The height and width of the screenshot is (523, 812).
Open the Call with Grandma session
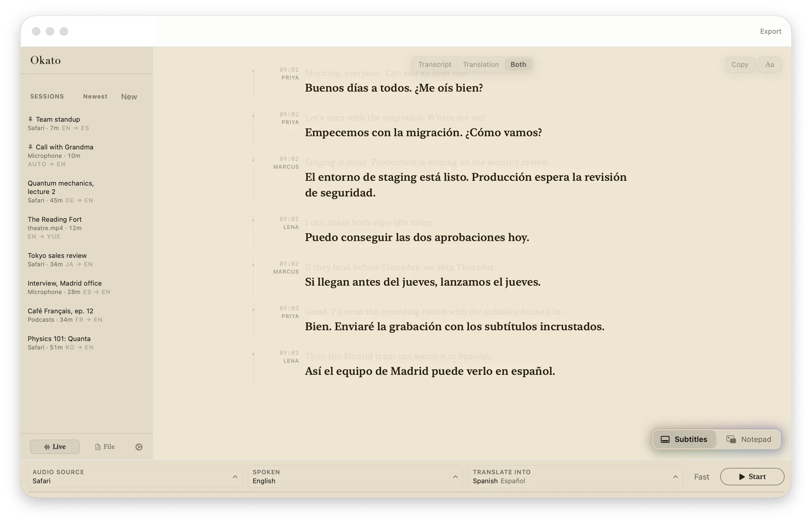click(x=86, y=155)
